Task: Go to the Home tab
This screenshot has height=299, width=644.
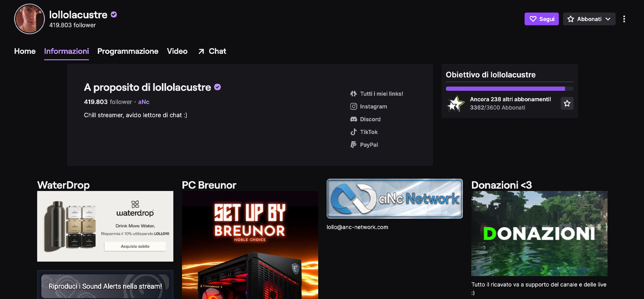Action: coord(25,51)
